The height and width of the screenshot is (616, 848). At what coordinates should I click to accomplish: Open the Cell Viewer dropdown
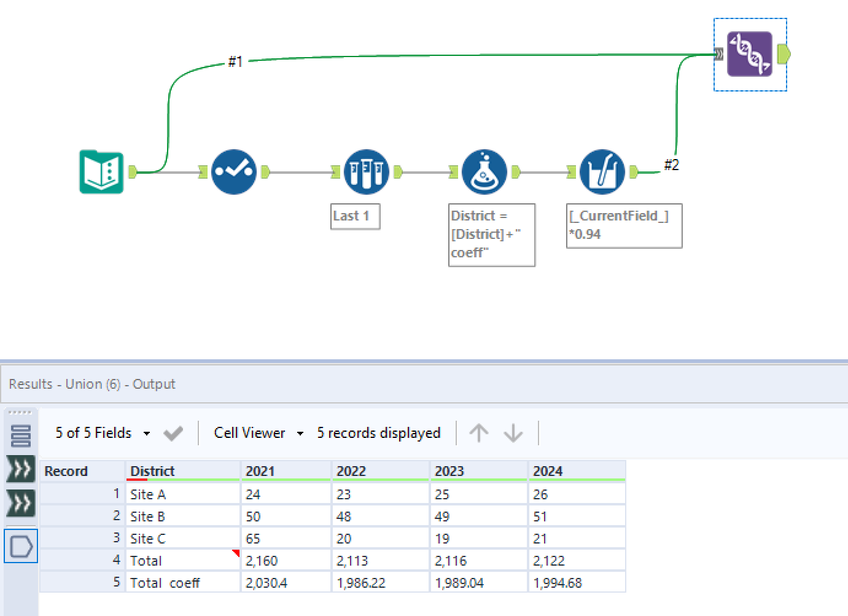coord(257,432)
